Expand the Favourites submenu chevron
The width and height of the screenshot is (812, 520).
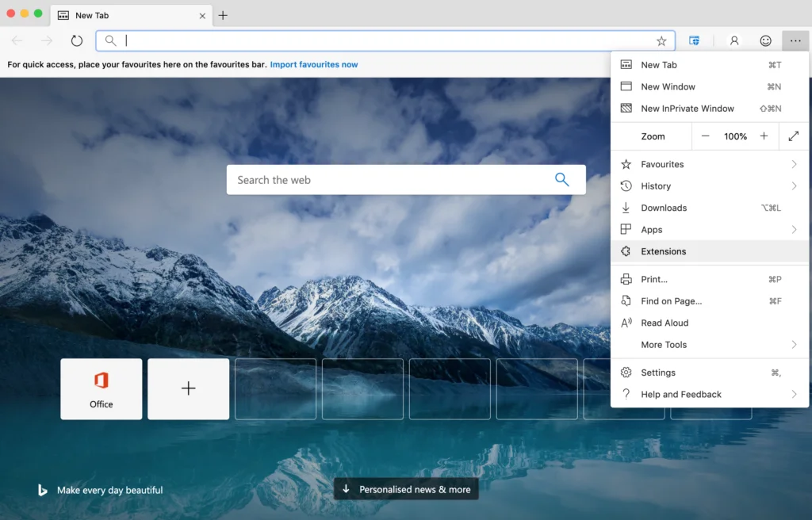[x=794, y=164]
